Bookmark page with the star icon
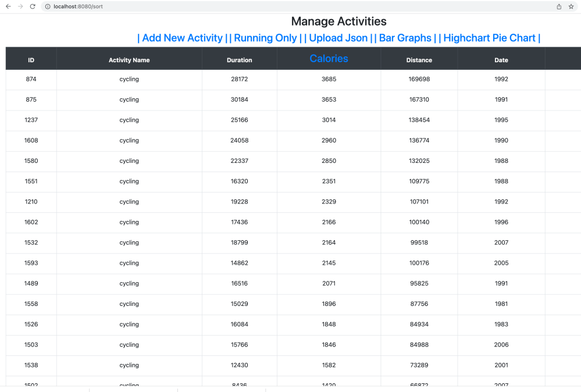 coord(571,6)
